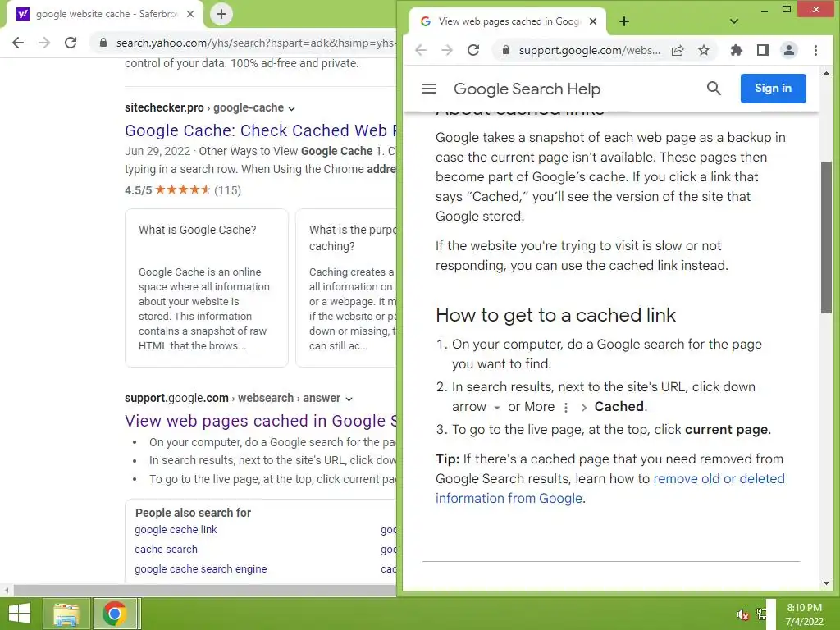Click the share page icon in the address bar
This screenshot has height=630, width=840.
click(x=678, y=50)
